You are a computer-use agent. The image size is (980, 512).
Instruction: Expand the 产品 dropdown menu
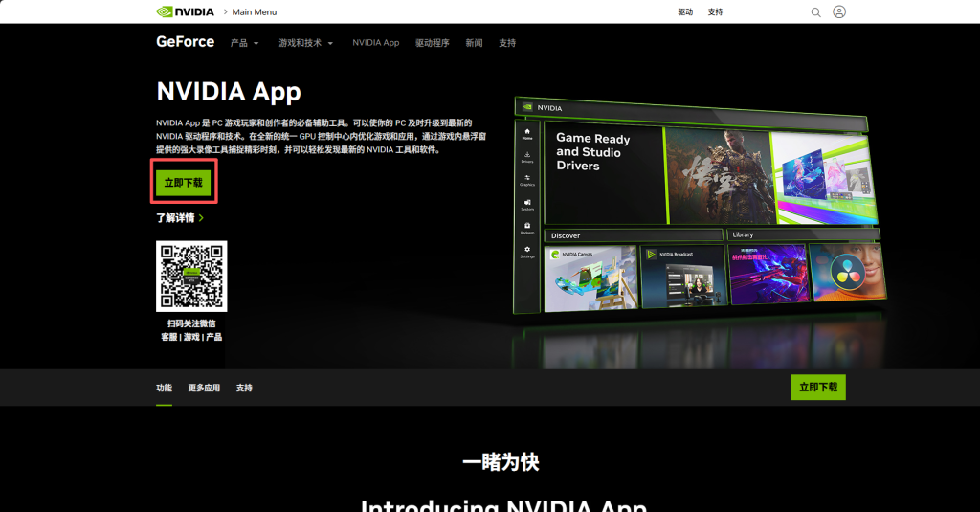point(244,43)
